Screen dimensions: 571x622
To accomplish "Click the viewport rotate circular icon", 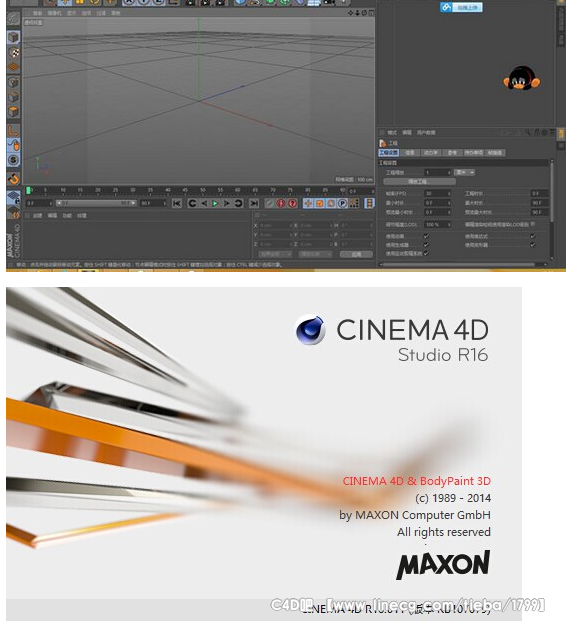I will click(x=364, y=13).
